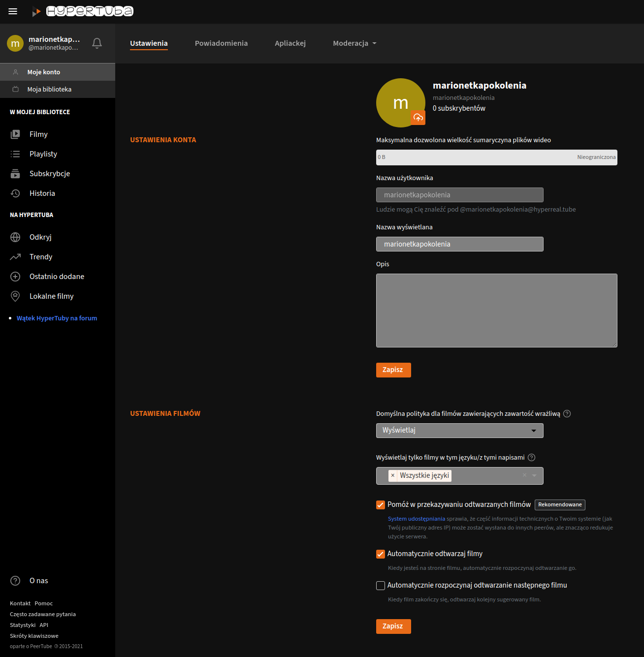The width and height of the screenshot is (644, 657).
Task: Click the Ostatnio dodane plus icon
Action: [15, 277]
